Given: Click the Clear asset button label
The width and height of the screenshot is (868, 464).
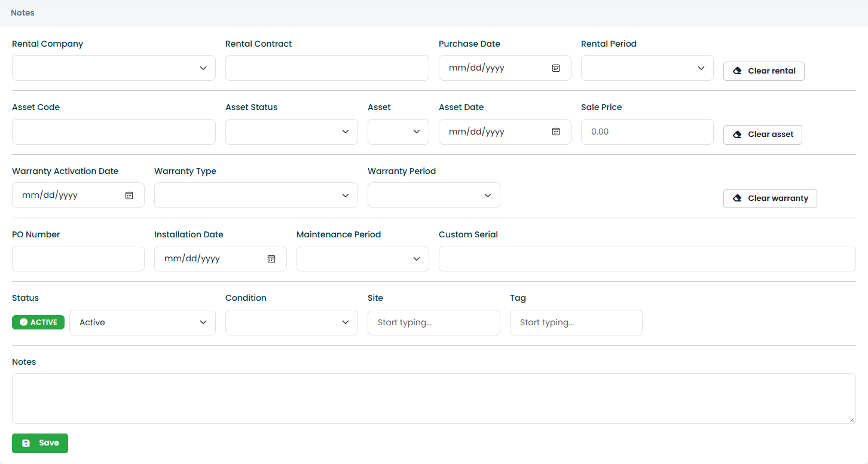Looking at the screenshot, I should 771,134.
